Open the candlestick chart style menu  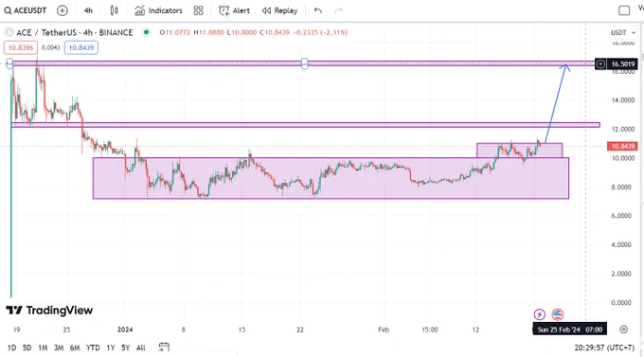click(x=115, y=10)
